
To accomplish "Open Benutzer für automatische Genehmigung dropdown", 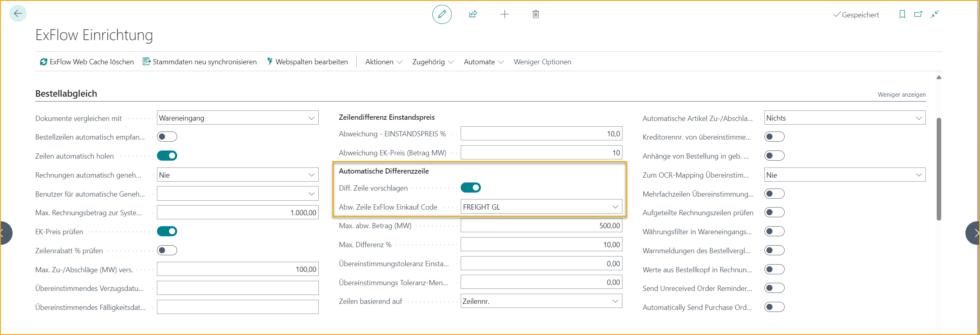I will pyautogui.click(x=238, y=194).
